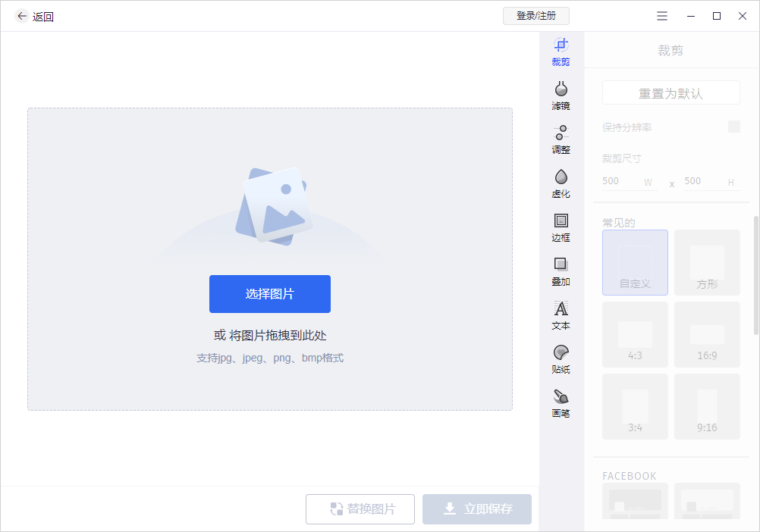Open the Border (边框) tool
The width and height of the screenshot is (760, 532).
561,228
